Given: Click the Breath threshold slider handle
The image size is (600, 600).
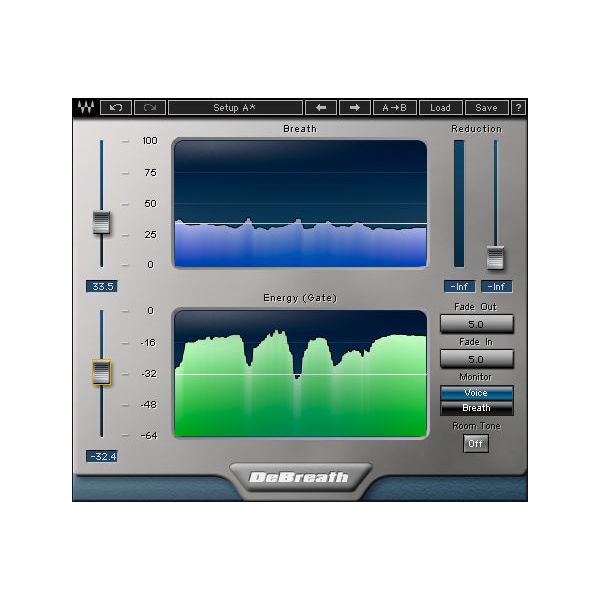Looking at the screenshot, I should click(x=101, y=223).
